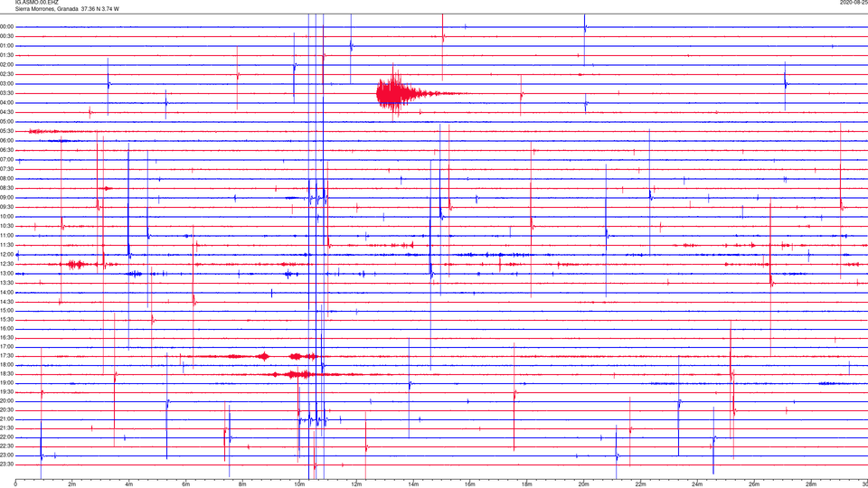This screenshot has width=868, height=488.
Task: Choose the 17:00 trace label
Action: (7, 346)
